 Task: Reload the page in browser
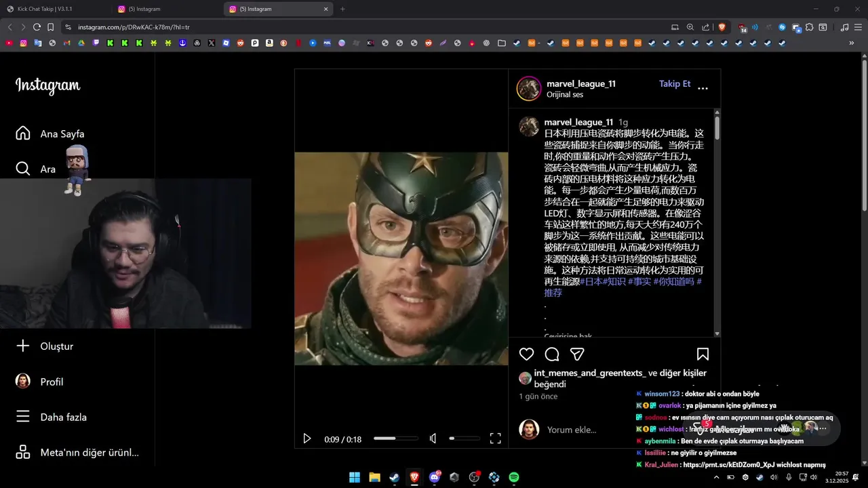(37, 27)
